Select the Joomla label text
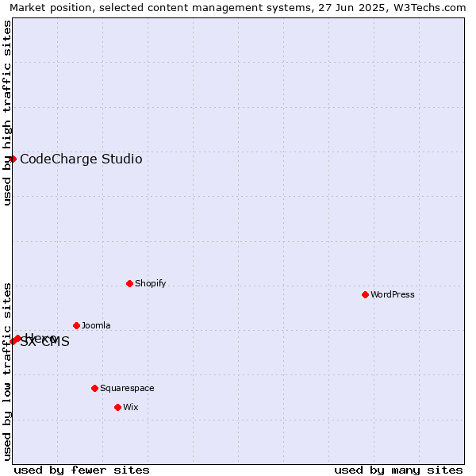Viewport: 476px width, 476px height. (96, 325)
